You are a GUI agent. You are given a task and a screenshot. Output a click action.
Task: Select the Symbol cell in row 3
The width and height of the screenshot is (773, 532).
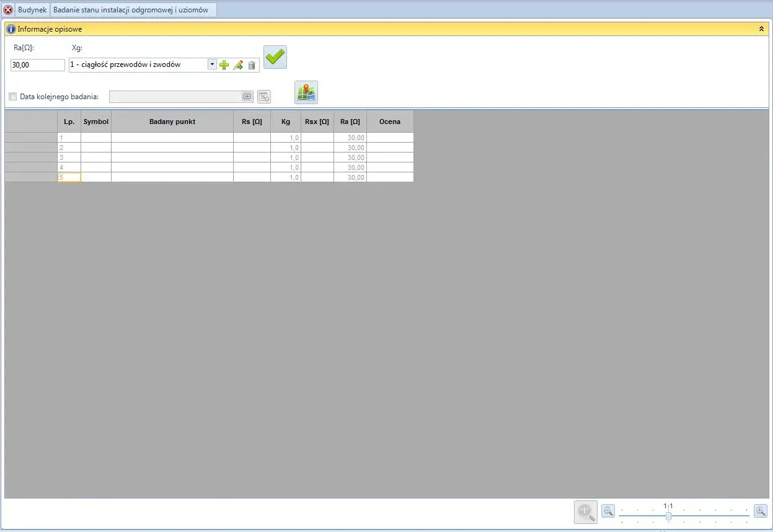click(x=96, y=157)
